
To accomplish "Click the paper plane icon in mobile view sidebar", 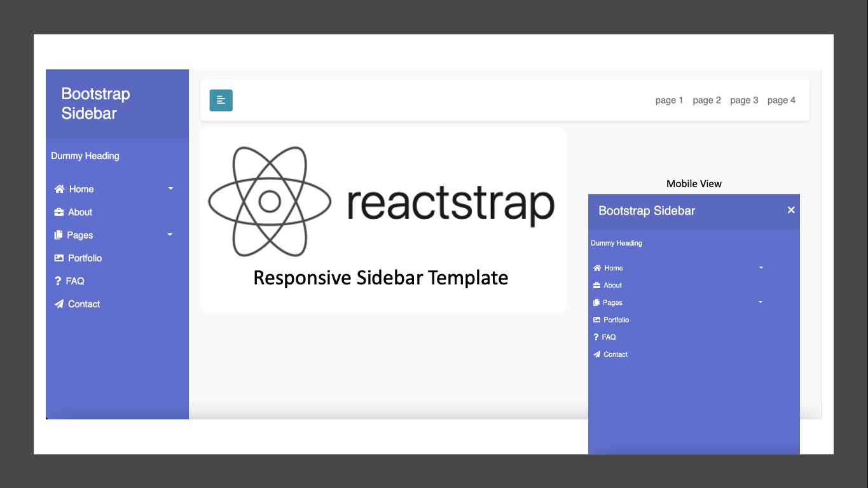I will click(596, 354).
